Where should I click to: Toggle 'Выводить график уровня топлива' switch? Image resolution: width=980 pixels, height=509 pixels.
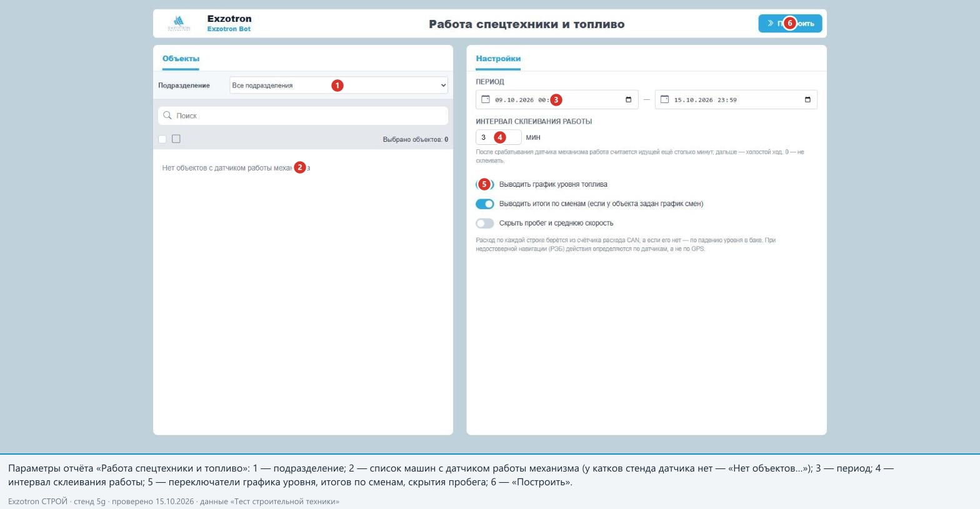coord(485,184)
